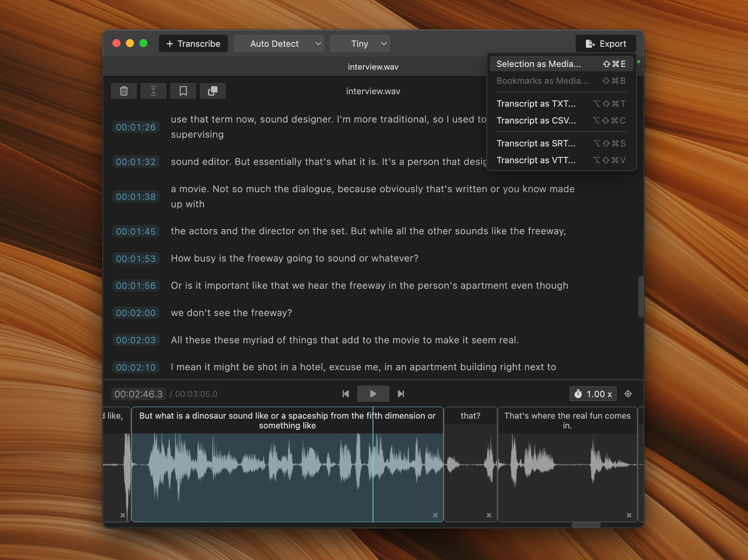Screen dimensions: 748x560
Task: Remove the 'that?' waveform segment
Action: (489, 515)
